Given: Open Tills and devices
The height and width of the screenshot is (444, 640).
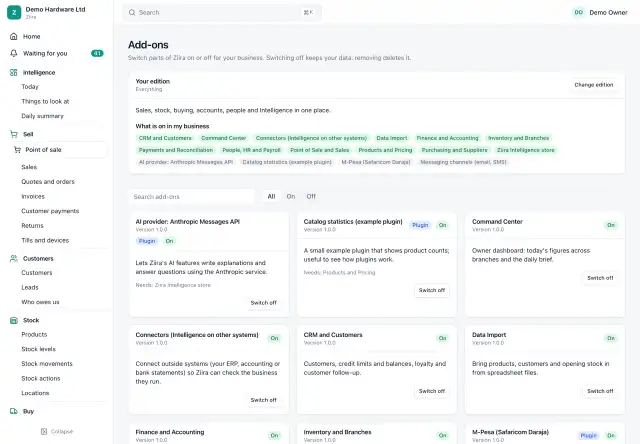Looking at the screenshot, I should click(45, 240).
